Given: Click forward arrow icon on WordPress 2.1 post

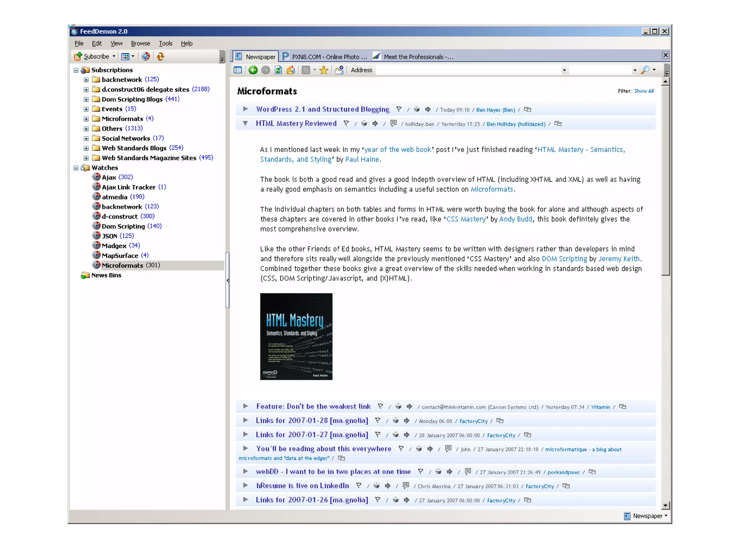Looking at the screenshot, I should (428, 109).
